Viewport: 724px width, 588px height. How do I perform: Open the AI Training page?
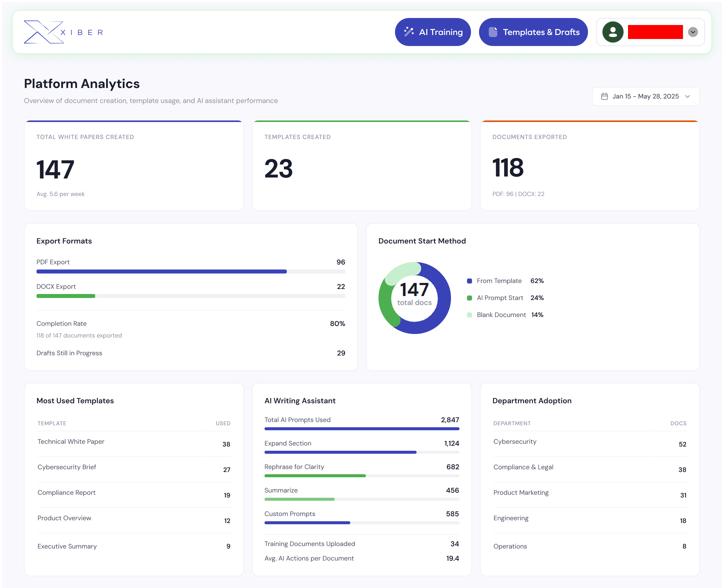(432, 32)
